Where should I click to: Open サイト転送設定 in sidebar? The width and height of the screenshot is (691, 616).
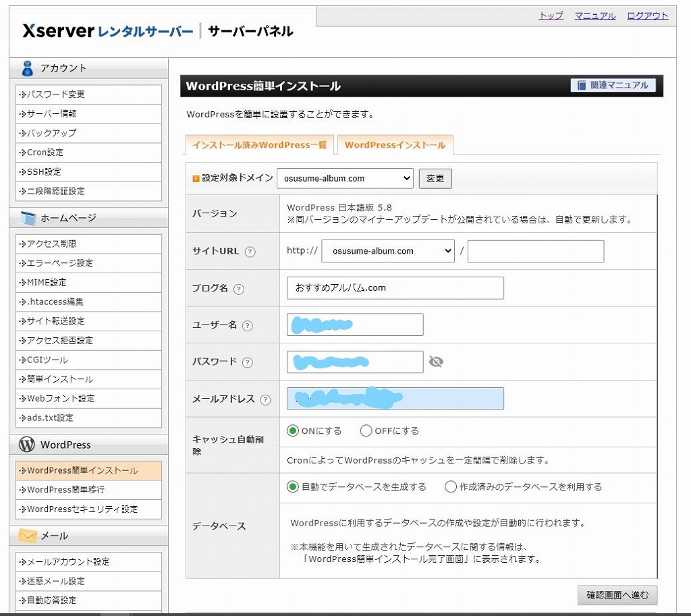[x=88, y=321]
